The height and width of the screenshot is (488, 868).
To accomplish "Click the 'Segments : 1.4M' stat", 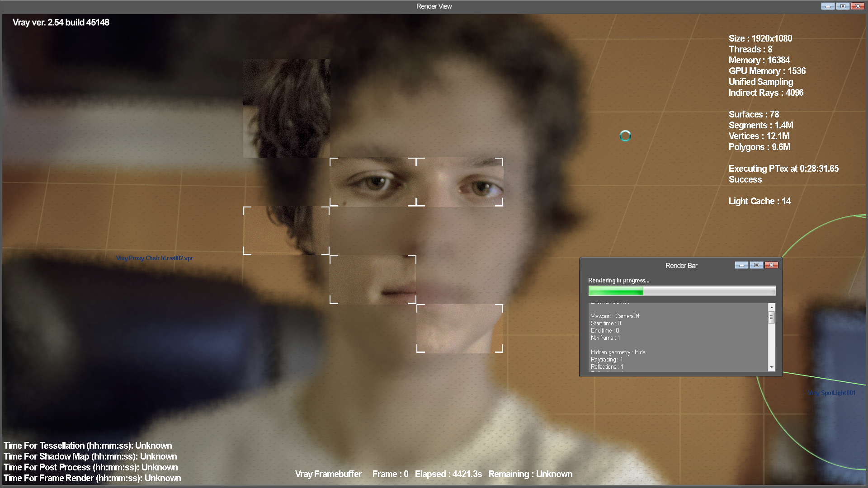I will [761, 125].
